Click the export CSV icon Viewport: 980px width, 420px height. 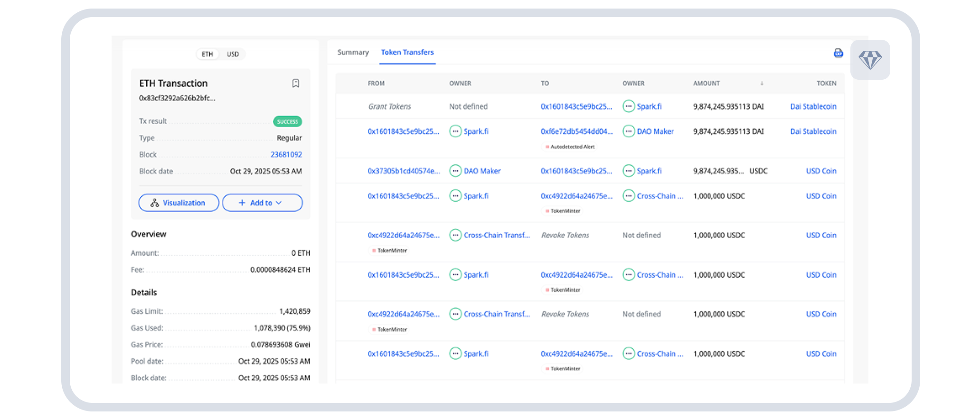coord(839,53)
